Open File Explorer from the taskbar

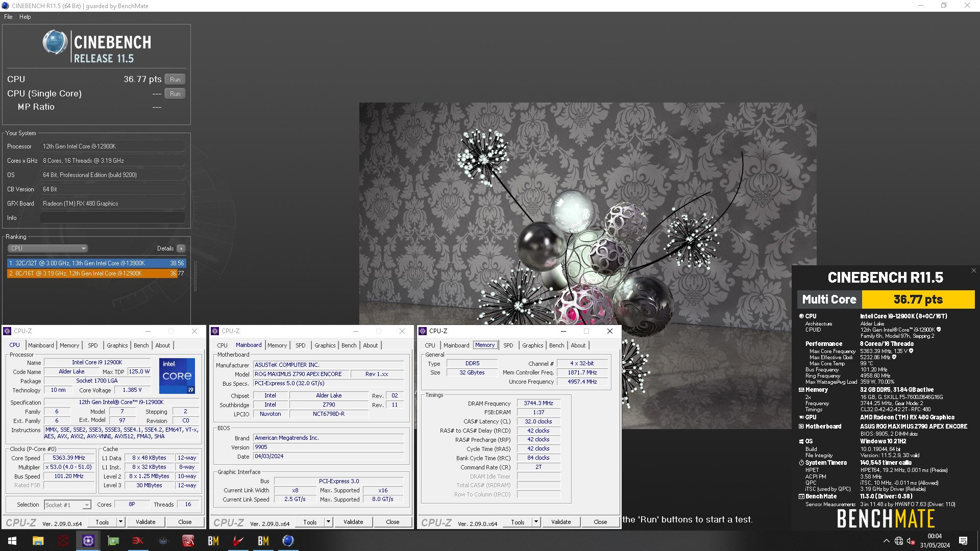tap(38, 541)
